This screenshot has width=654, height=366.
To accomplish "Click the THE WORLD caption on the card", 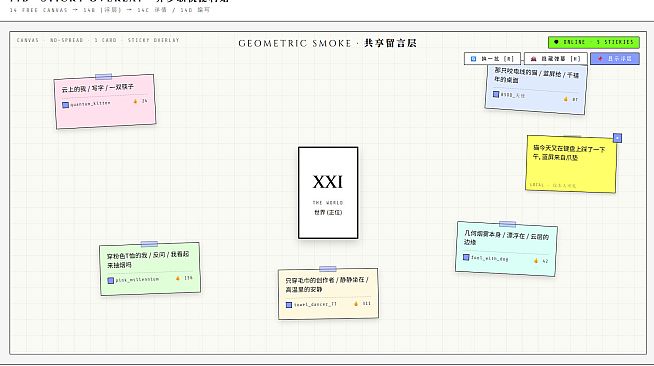I will click(328, 203).
